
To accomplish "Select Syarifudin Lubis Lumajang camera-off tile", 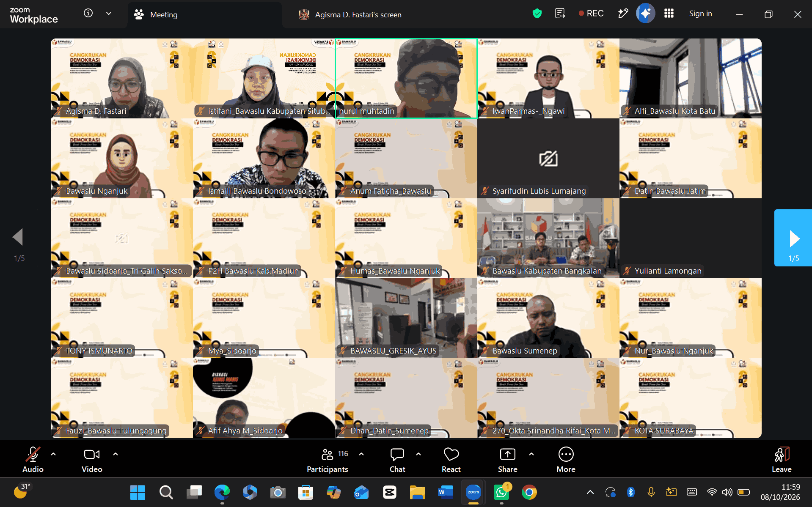I will pos(548,159).
